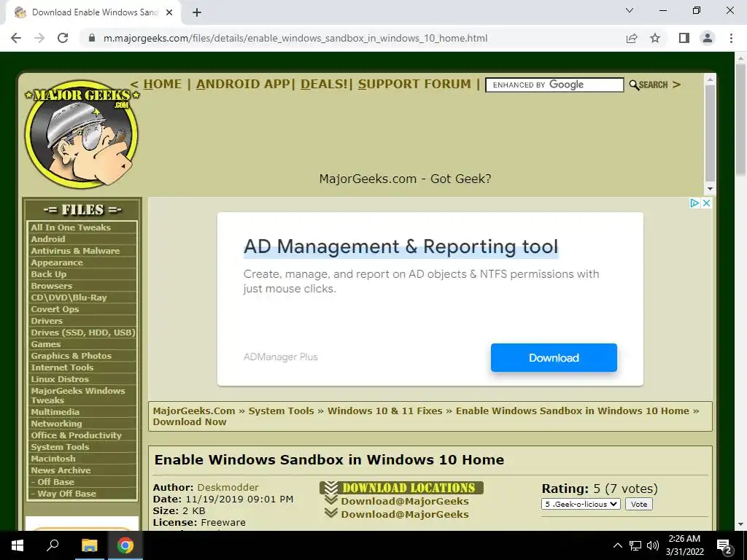The image size is (747, 560).
Task: Click the header frame scrollbar down arrow
Action: click(710, 189)
